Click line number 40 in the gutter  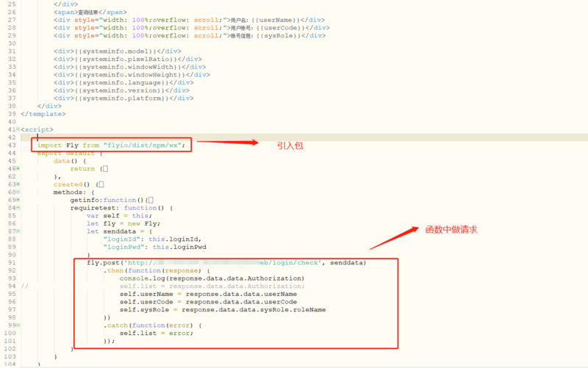point(12,122)
